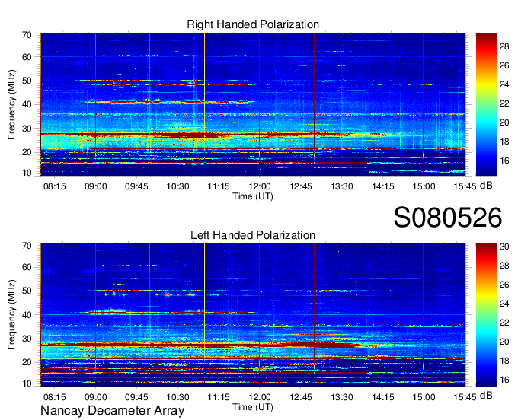Click the 50 MHz tick of Right Handed plot
The height and width of the screenshot is (420, 518).
pos(27,81)
